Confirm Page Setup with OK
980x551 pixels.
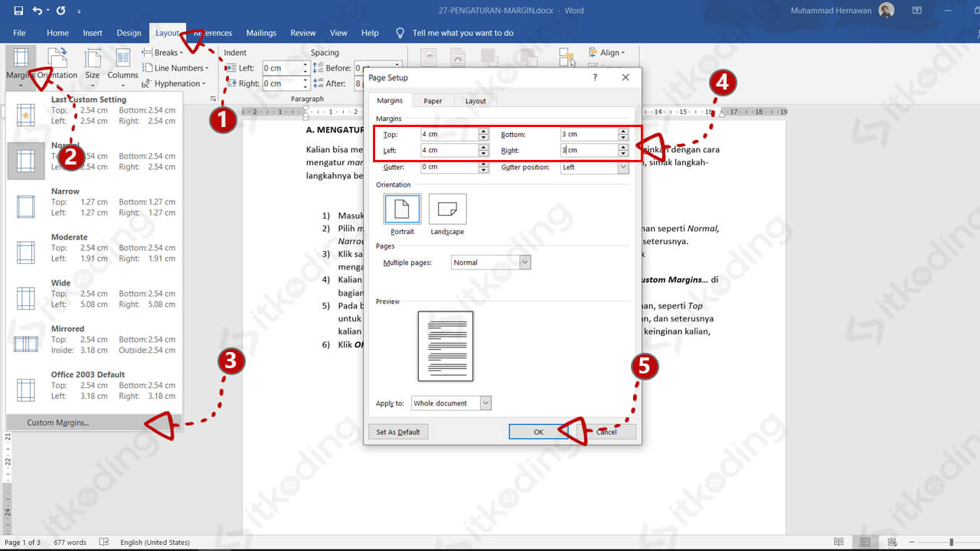tap(538, 432)
